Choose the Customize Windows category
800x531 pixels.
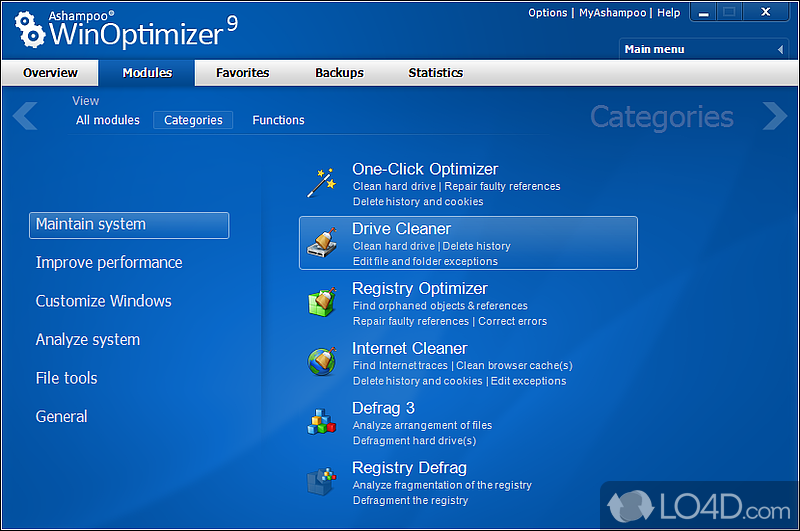tap(104, 301)
